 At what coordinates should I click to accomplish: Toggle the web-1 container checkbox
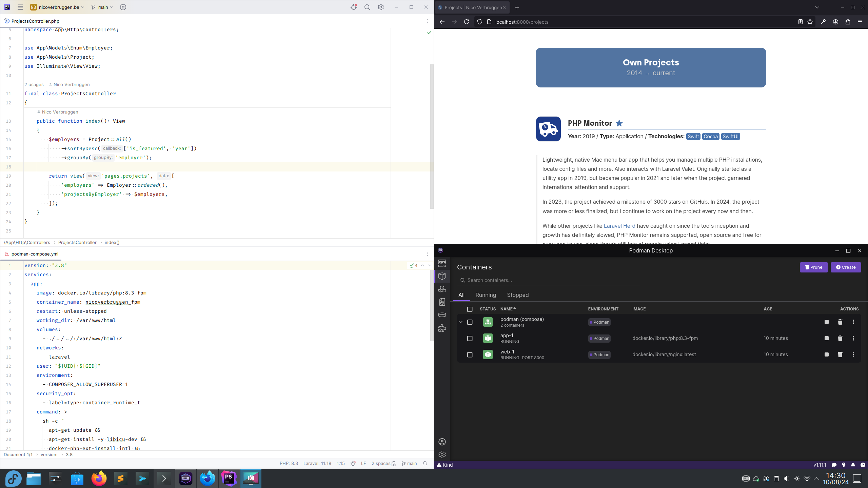click(x=470, y=354)
